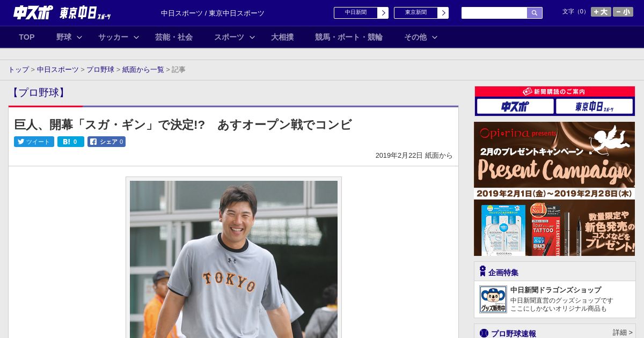Expand the スポーツ dropdown chevron

252,37
